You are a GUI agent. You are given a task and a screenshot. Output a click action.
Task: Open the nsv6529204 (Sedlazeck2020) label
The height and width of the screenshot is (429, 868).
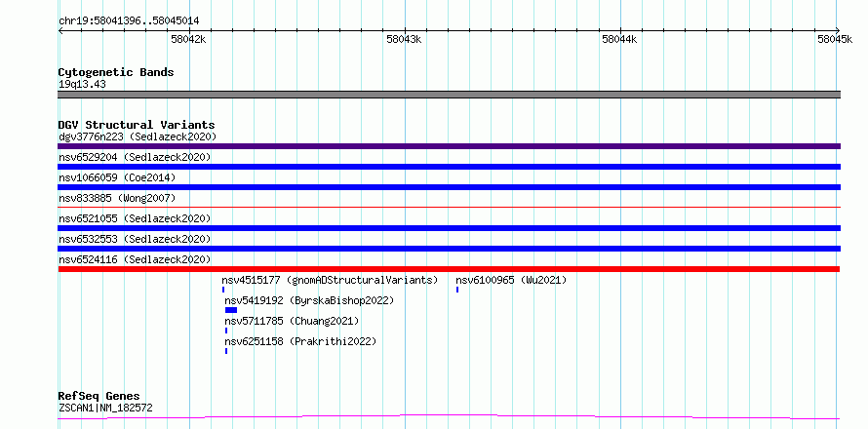click(135, 157)
